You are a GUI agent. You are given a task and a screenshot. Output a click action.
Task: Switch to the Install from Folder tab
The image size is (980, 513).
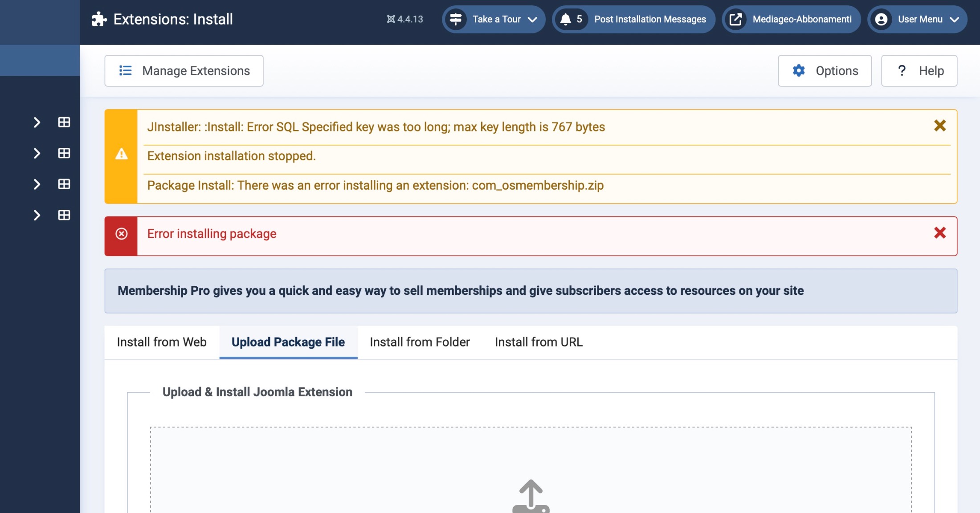[420, 342]
